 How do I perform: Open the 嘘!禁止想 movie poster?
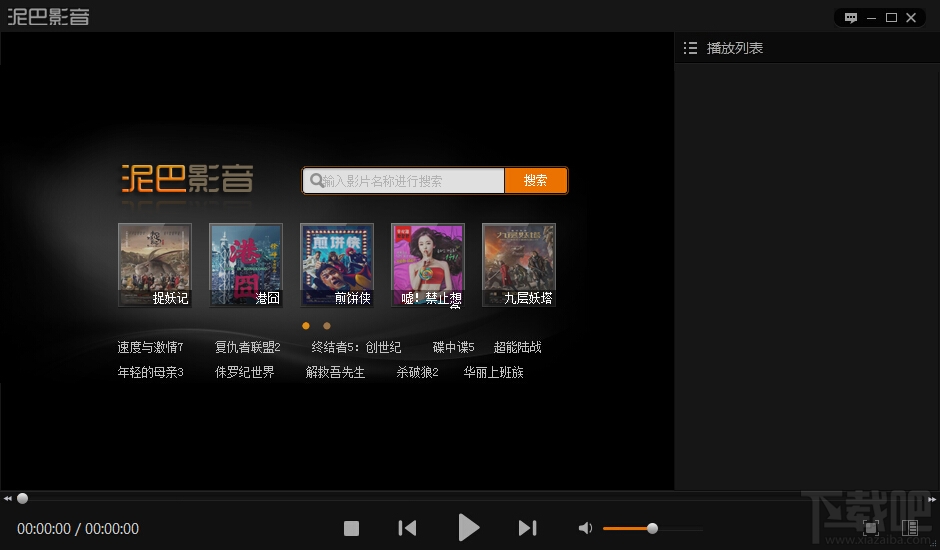(427, 265)
